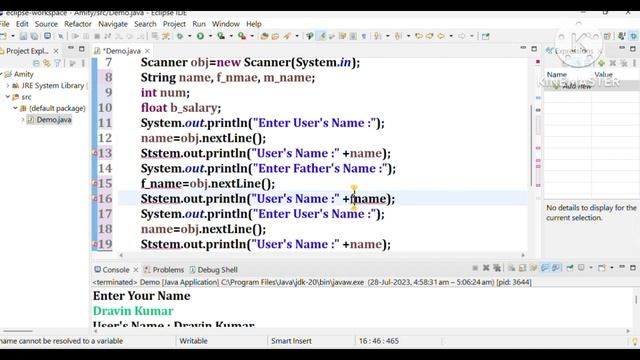Image resolution: width=640 pixels, height=360 pixels.
Task: Click the Pin Editor icon in toolbar
Action: click(485, 36)
